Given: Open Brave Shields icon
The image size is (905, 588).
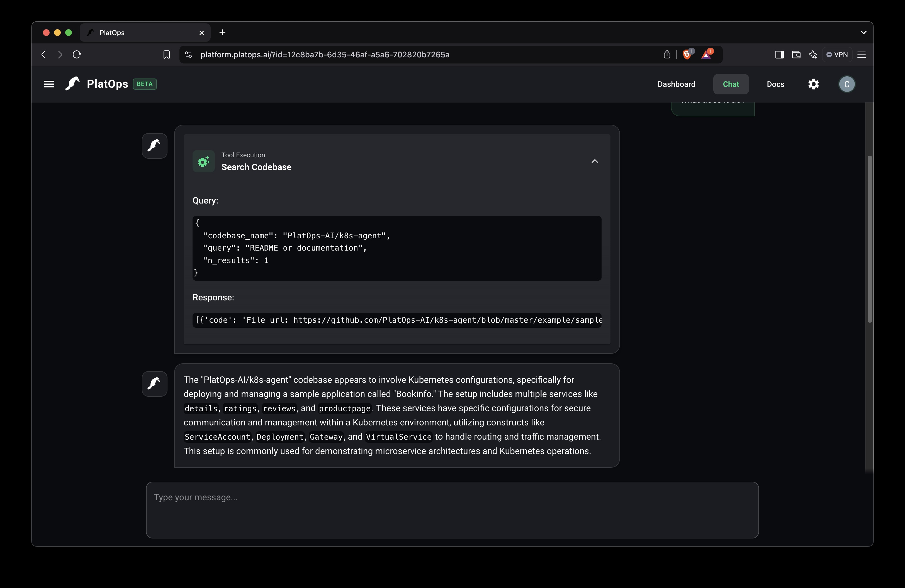Looking at the screenshot, I should pos(687,54).
